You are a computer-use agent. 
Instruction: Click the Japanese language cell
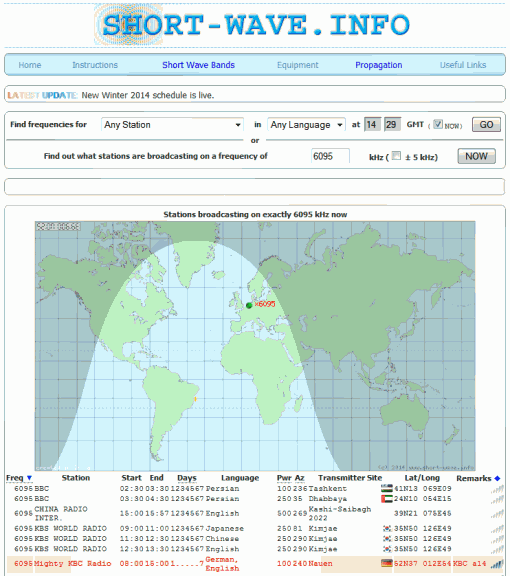point(225,529)
